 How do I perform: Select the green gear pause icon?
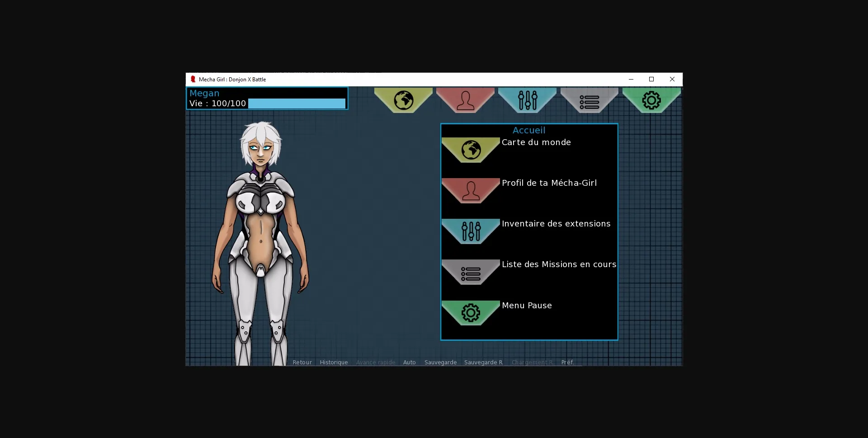pyautogui.click(x=651, y=100)
